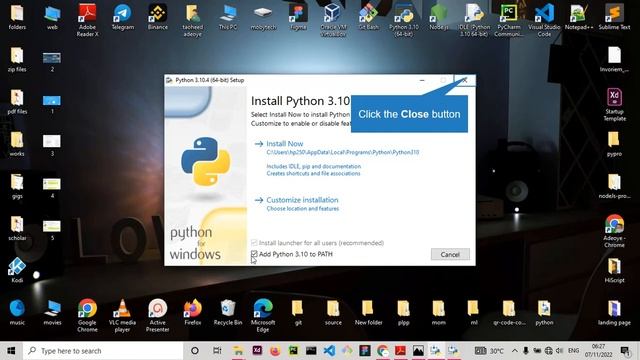Open the notification center icon
Screen dimensions: 640x360
click(625, 351)
